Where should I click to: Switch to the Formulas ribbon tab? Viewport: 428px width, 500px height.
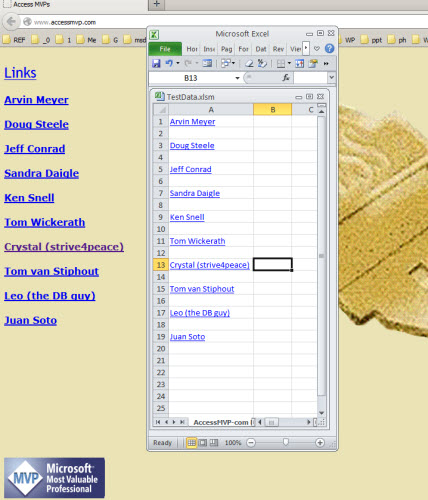(x=244, y=49)
